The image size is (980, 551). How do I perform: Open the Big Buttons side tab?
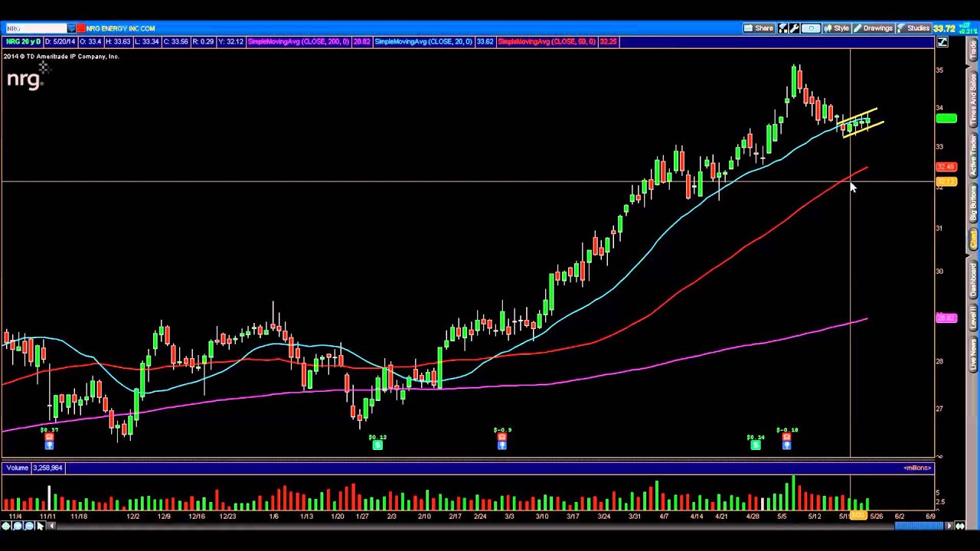pos(973,204)
